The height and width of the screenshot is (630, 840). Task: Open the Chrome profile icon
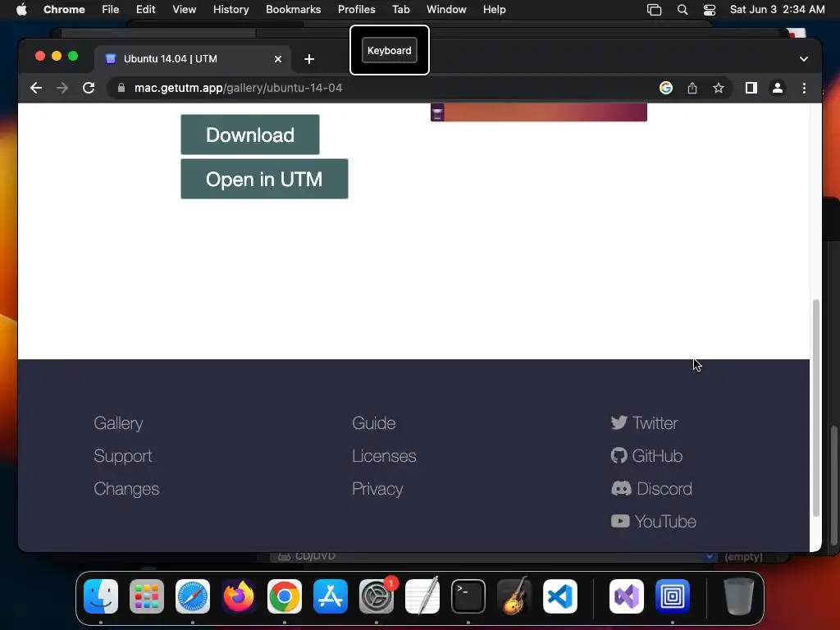click(x=778, y=88)
